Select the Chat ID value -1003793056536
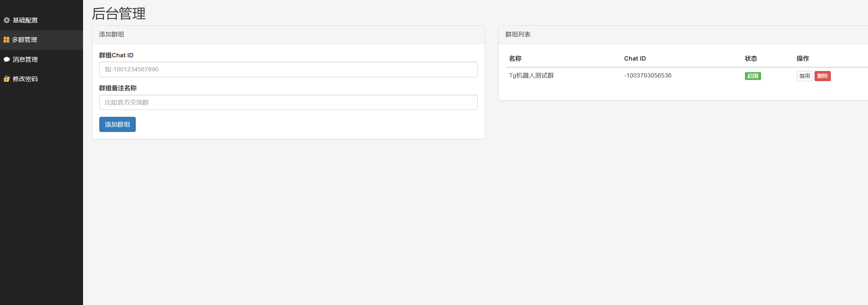This screenshot has width=868, height=305. tap(648, 76)
